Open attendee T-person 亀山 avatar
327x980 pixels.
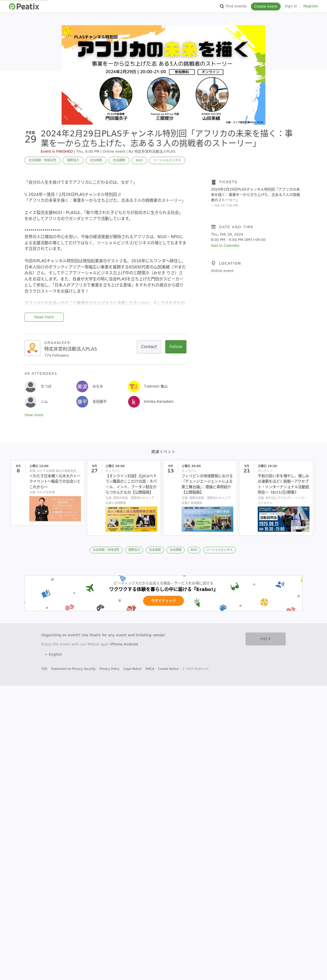coord(134,386)
